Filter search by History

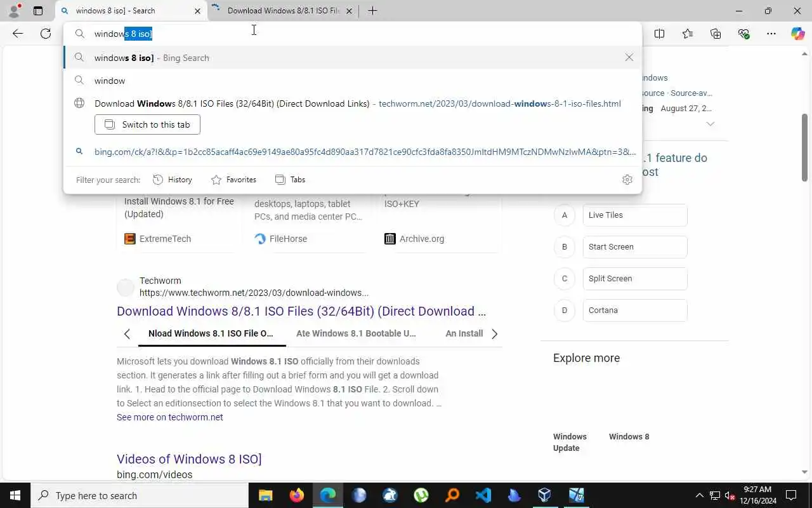[173, 180]
